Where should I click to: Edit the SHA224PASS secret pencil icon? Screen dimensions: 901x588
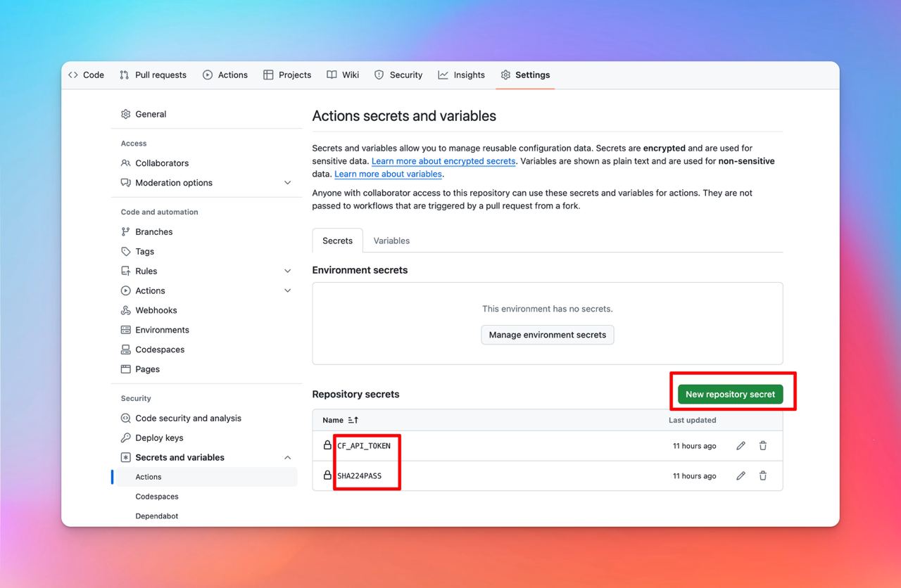pos(741,476)
